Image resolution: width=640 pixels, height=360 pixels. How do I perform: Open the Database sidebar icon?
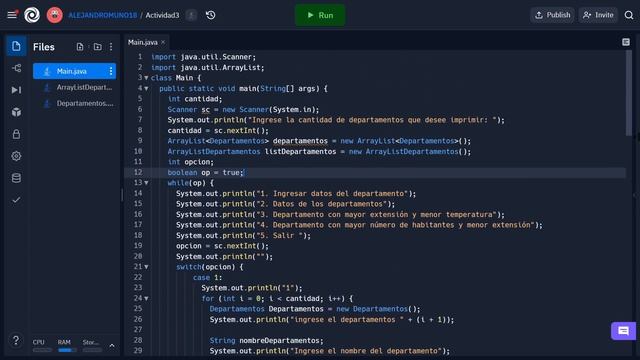click(x=16, y=178)
